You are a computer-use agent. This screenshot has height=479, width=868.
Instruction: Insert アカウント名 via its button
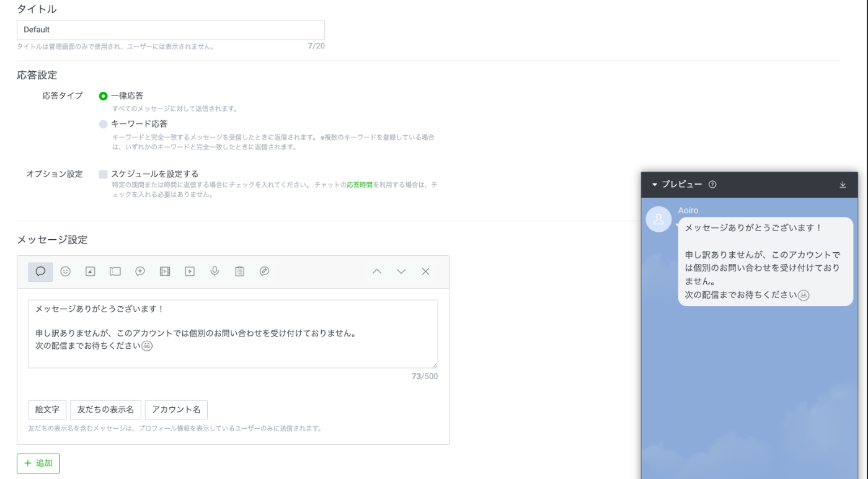point(176,410)
